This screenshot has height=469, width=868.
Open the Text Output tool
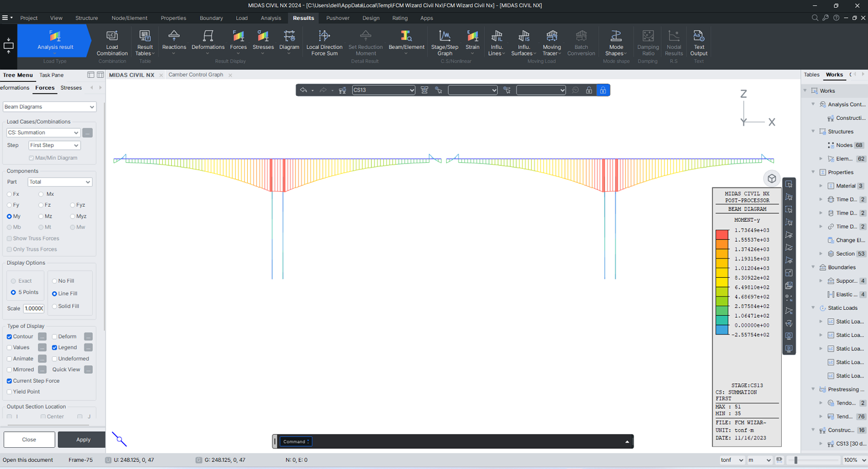click(699, 42)
